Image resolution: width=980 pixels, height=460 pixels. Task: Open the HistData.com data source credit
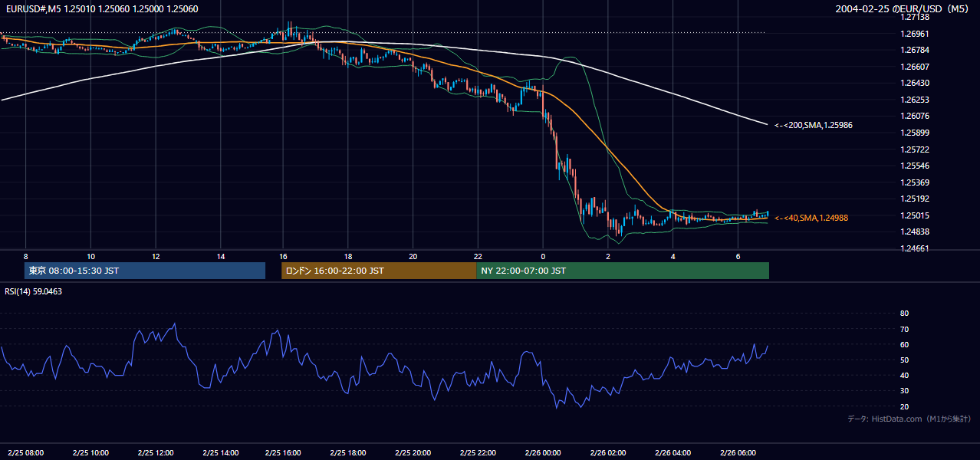(909, 419)
